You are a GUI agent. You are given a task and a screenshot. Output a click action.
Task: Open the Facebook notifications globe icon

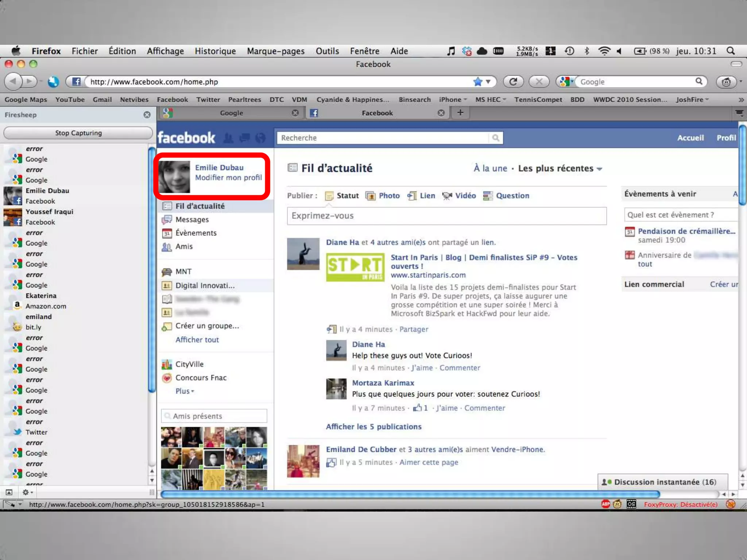click(260, 138)
